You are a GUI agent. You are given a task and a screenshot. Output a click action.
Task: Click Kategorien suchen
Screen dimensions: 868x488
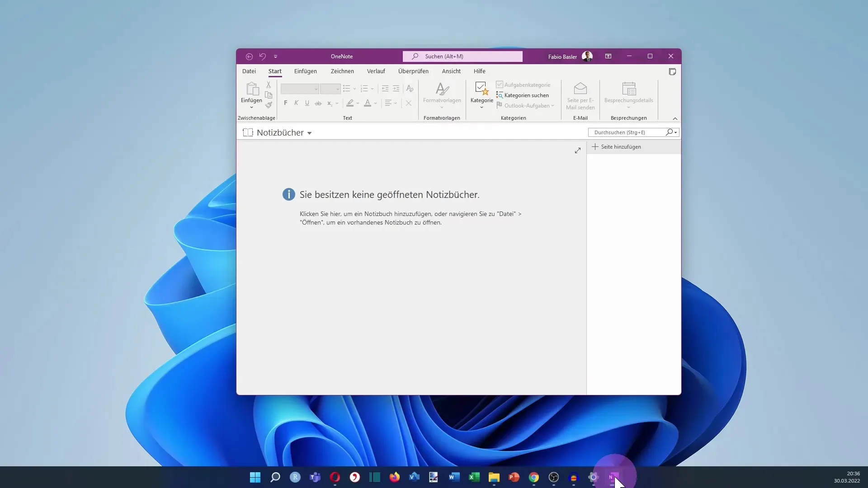pos(523,95)
